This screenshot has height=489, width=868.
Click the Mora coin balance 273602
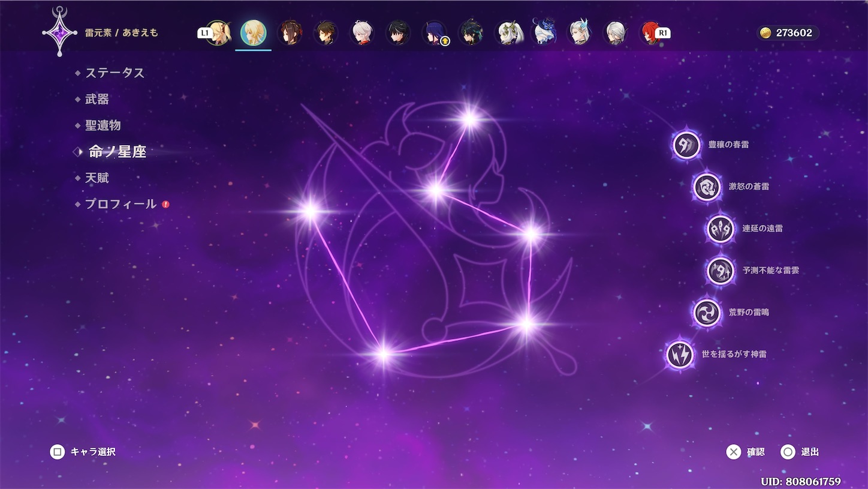pos(787,33)
